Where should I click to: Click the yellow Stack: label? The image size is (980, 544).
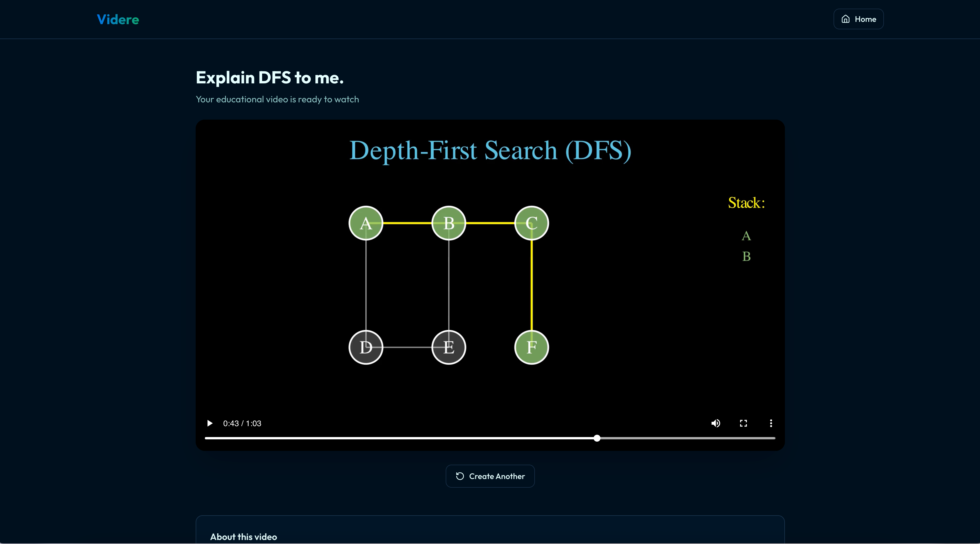pyautogui.click(x=746, y=203)
